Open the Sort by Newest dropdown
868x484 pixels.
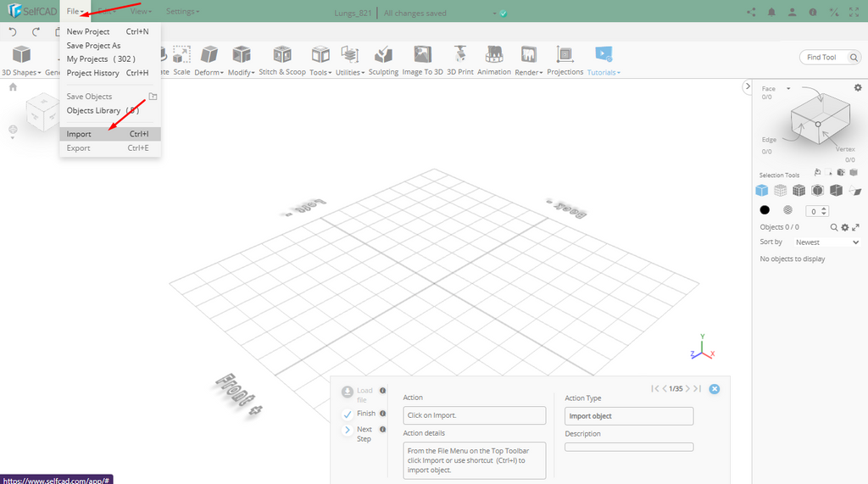[x=826, y=242]
